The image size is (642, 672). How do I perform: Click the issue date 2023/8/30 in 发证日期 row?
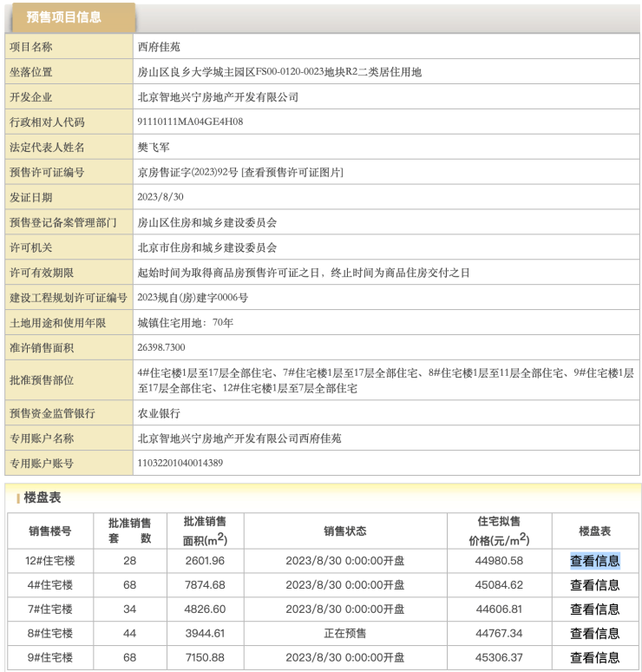click(x=160, y=197)
